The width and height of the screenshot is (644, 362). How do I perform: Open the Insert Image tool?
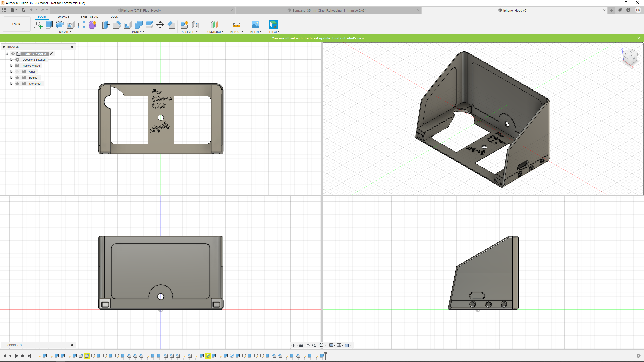coord(255,25)
